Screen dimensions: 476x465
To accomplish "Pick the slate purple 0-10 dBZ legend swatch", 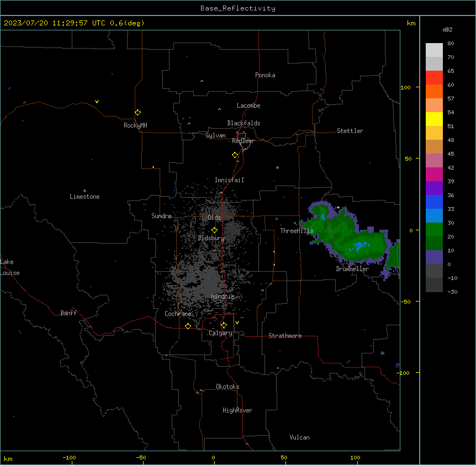I will pos(434,257).
